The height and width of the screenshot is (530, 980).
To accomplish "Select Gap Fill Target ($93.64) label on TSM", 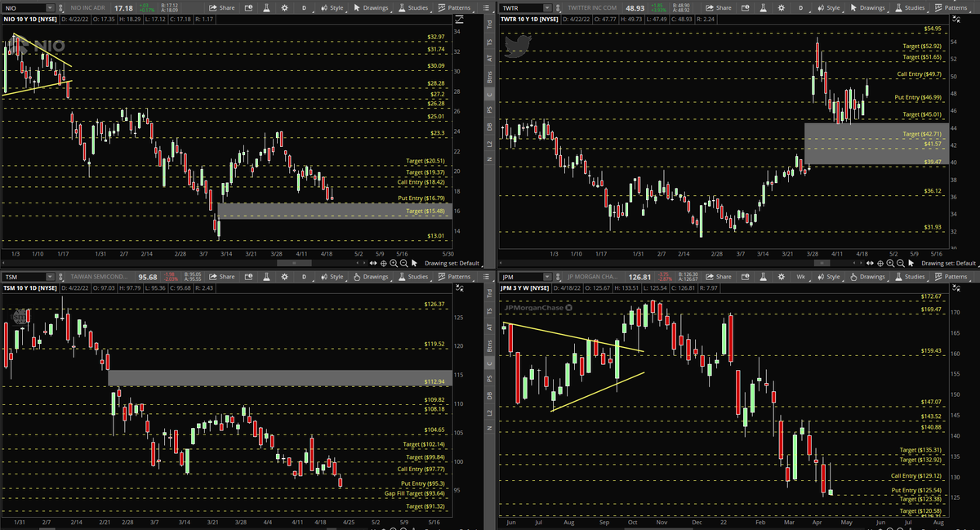I will click(x=414, y=493).
